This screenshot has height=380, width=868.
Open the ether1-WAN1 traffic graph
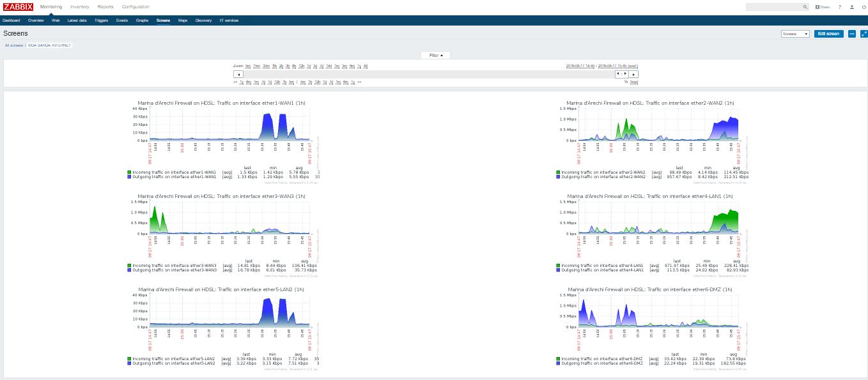tap(224, 141)
